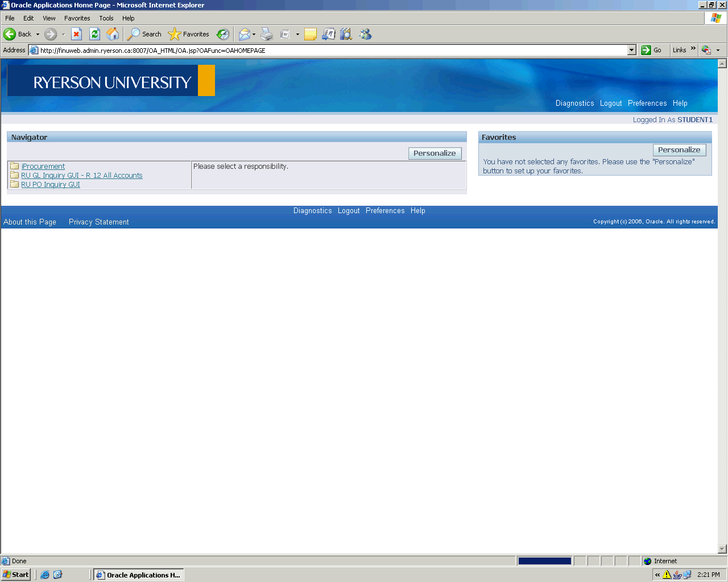Click Personalize button in Favorites panel
Viewport: 728px width, 582px height.
tap(679, 150)
